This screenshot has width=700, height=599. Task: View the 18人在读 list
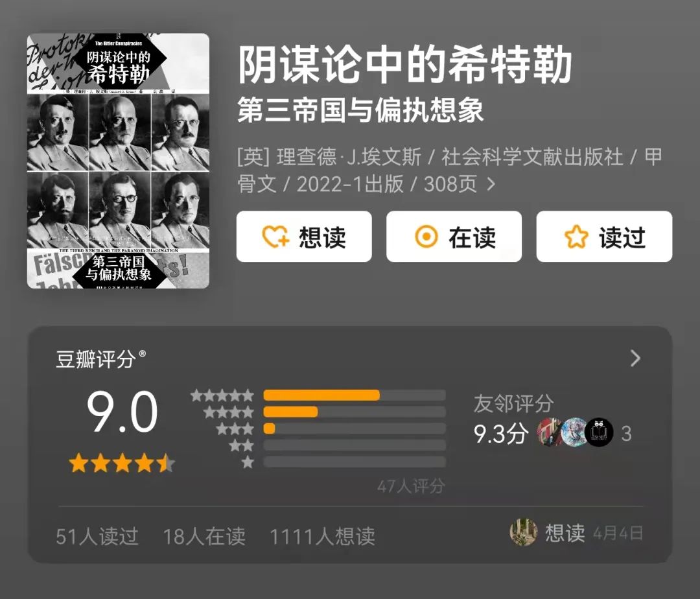(x=204, y=536)
